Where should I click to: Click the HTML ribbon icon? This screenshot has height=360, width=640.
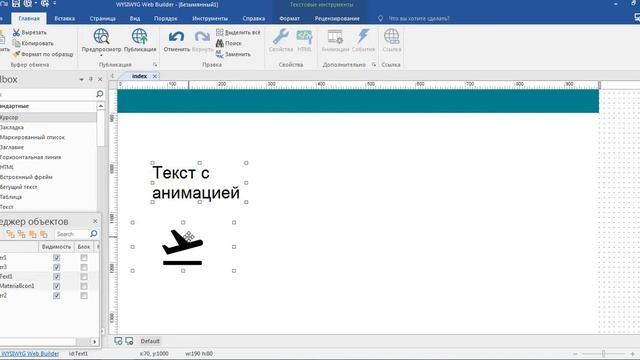(x=304, y=36)
